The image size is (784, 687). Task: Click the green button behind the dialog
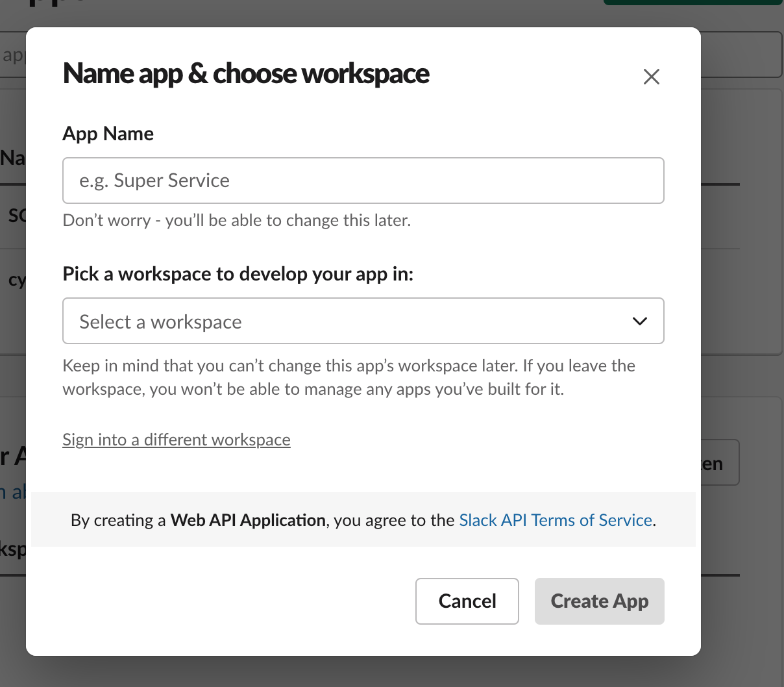click(x=692, y=3)
